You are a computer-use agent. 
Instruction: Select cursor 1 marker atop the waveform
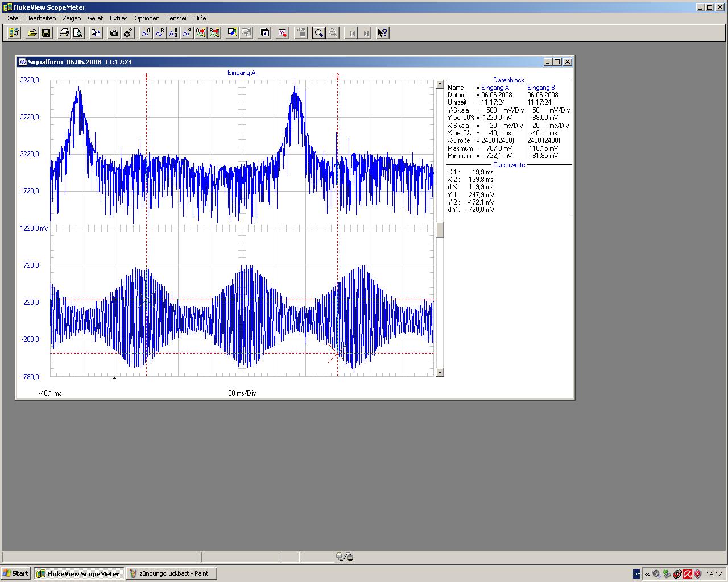pyautogui.click(x=146, y=76)
